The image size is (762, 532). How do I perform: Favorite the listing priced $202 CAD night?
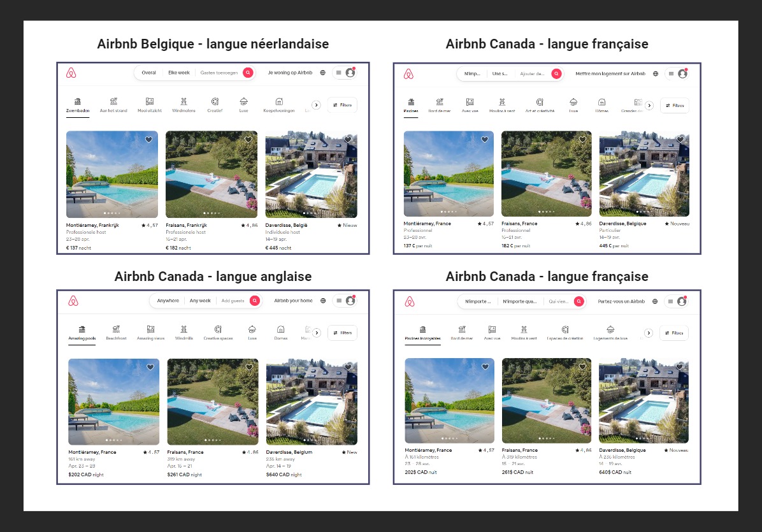pyautogui.click(x=150, y=367)
